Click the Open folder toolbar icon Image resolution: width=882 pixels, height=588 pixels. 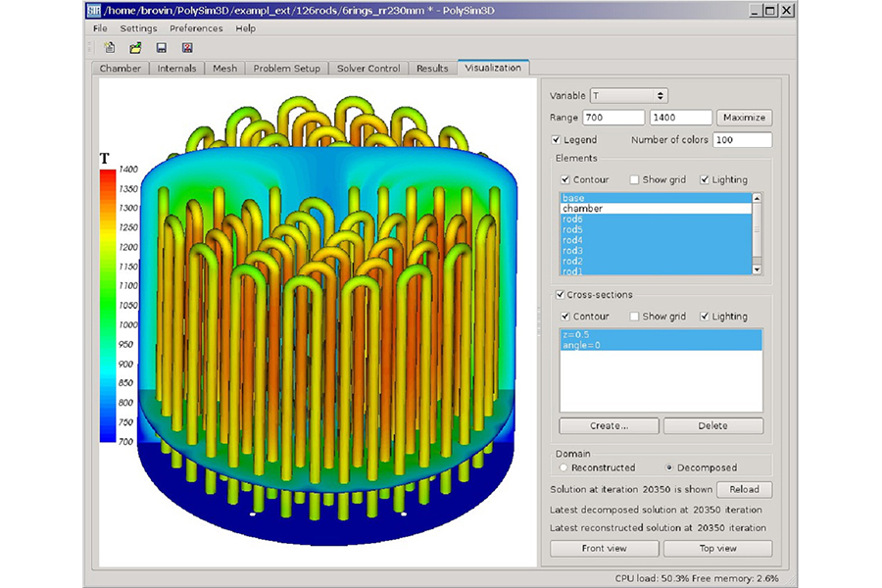[135, 47]
